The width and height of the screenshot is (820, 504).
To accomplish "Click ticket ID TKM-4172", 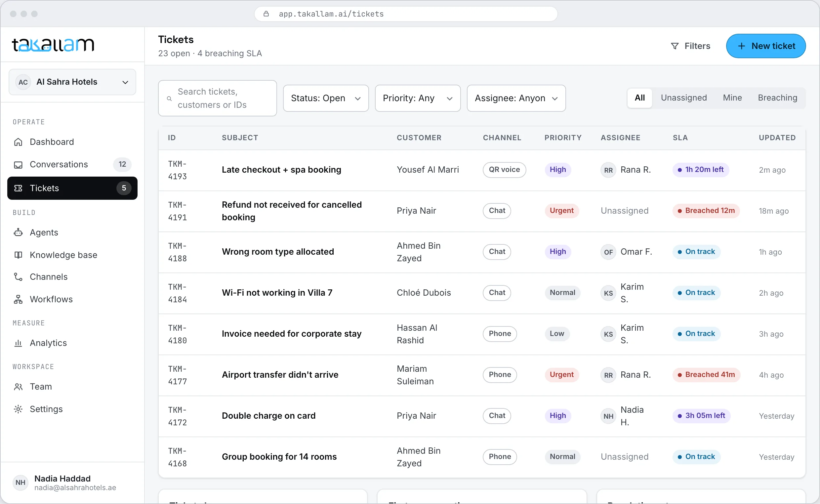I will [177, 416].
